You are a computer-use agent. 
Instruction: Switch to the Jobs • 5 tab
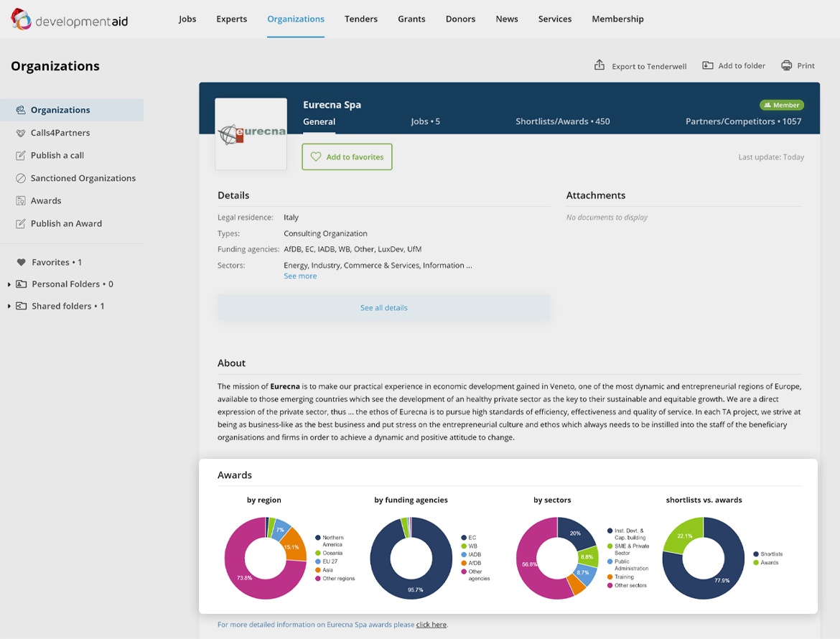point(425,121)
